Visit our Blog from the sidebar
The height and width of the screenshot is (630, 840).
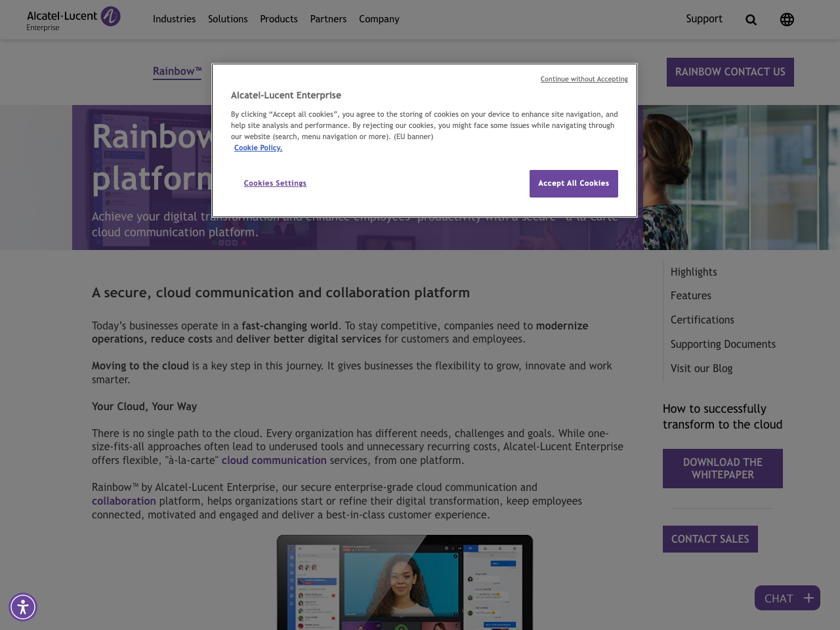tap(702, 368)
